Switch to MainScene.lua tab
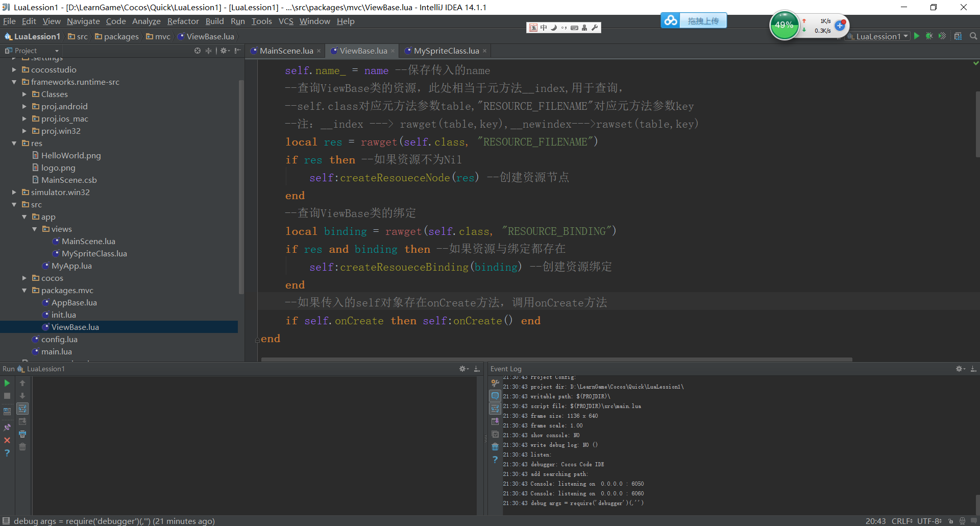This screenshot has height=526, width=980. coord(286,51)
